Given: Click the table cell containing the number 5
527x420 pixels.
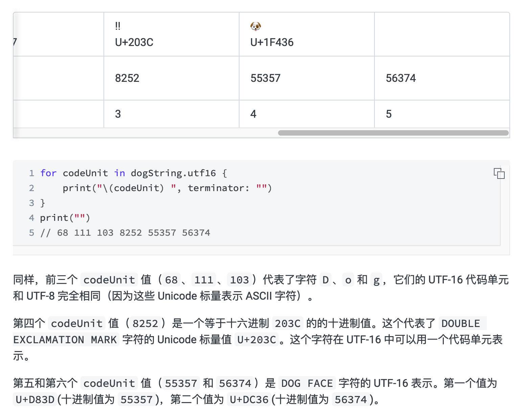Looking at the screenshot, I should [389, 114].
